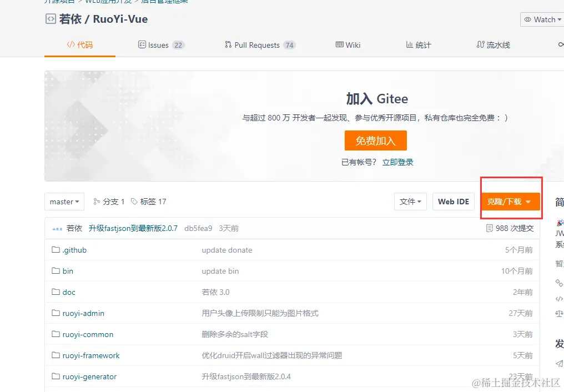Open the master branch dropdown
Image resolution: width=564 pixels, height=392 pixels.
coord(64,202)
